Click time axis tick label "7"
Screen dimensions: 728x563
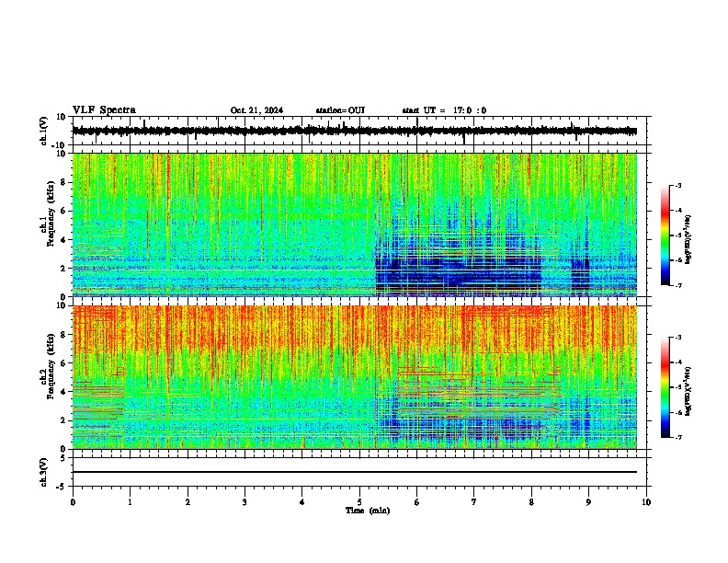474,502
